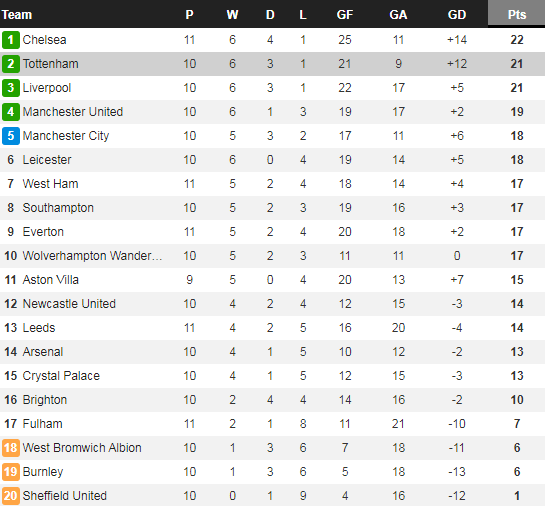Sort table by Pts column header

(516, 15)
